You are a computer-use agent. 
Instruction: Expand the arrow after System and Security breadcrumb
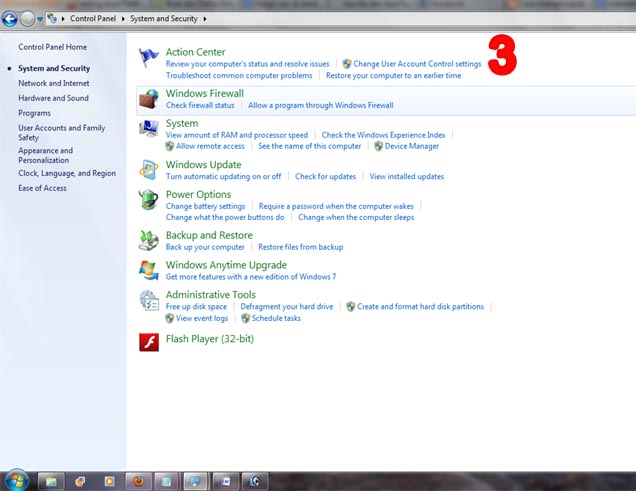coord(205,19)
